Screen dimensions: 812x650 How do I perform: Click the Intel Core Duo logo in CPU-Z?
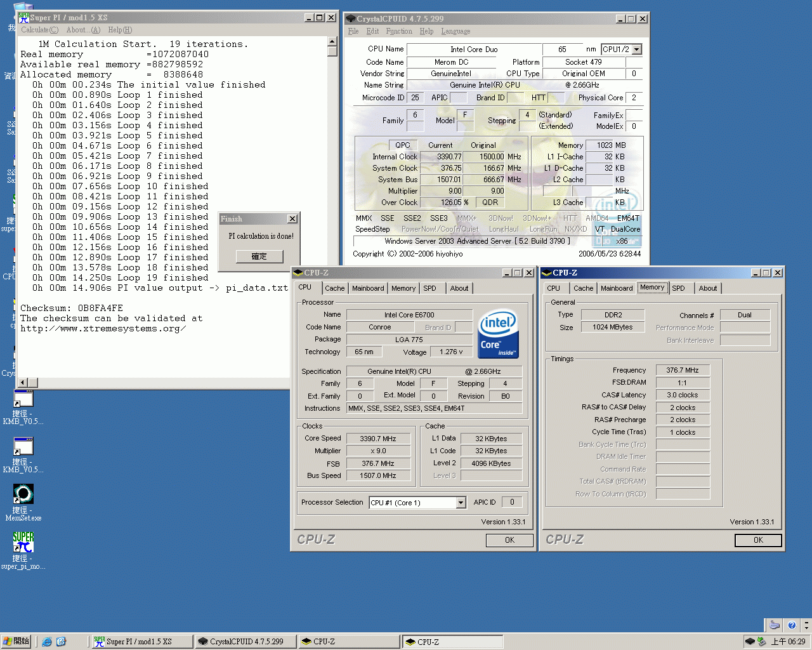(498, 333)
